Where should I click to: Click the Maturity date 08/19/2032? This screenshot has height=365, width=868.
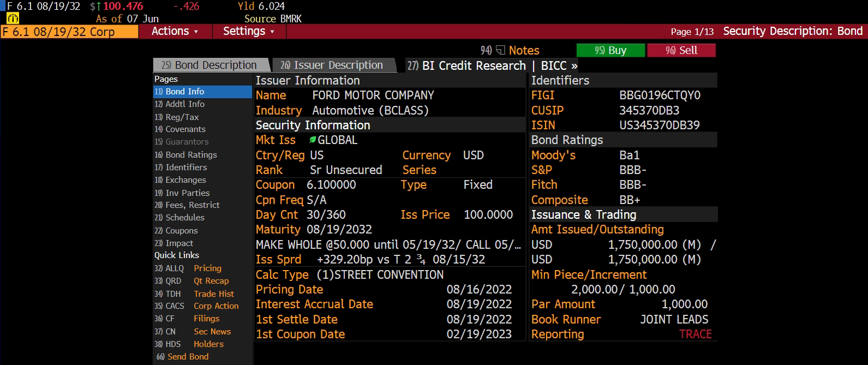(x=339, y=230)
